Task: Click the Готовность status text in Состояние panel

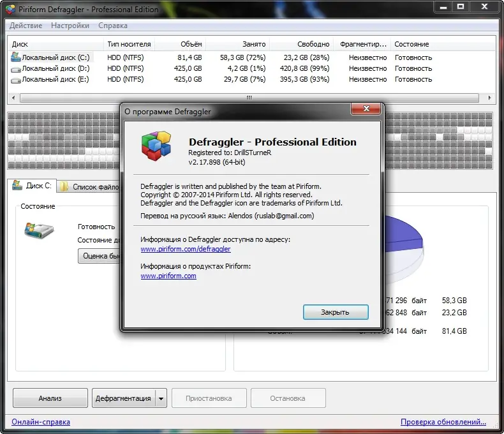Action: (96, 227)
